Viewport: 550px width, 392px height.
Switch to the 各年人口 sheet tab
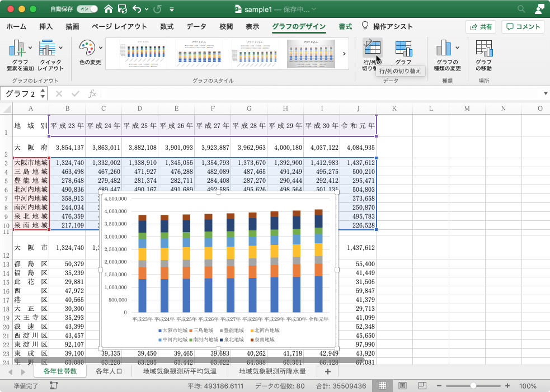(109, 371)
